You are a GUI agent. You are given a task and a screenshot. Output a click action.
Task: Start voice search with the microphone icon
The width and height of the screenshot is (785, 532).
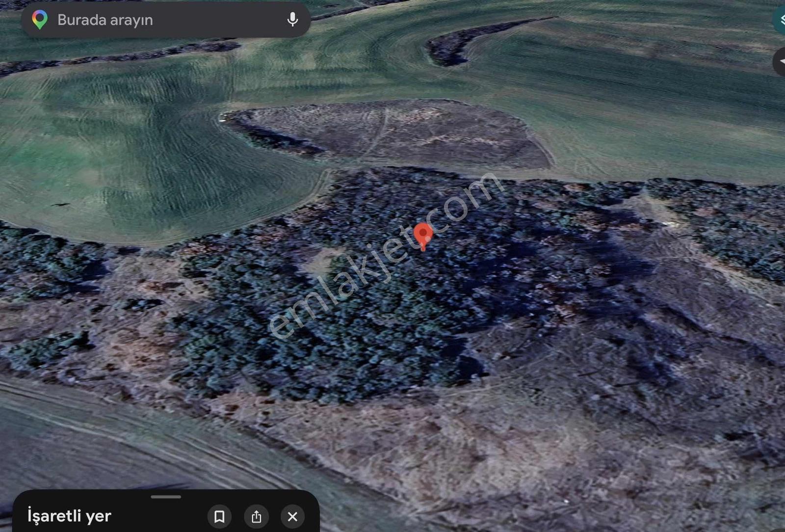click(x=292, y=20)
